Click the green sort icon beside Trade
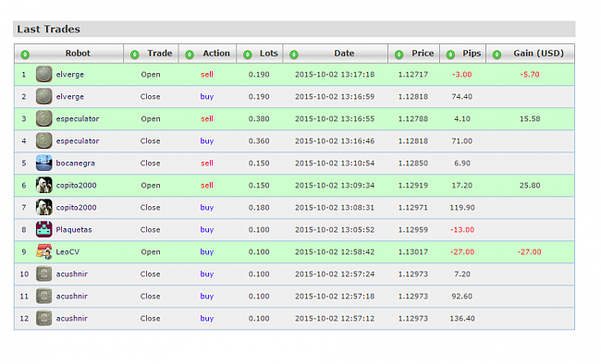Image resolution: width=601 pixels, height=364 pixels. (x=135, y=55)
